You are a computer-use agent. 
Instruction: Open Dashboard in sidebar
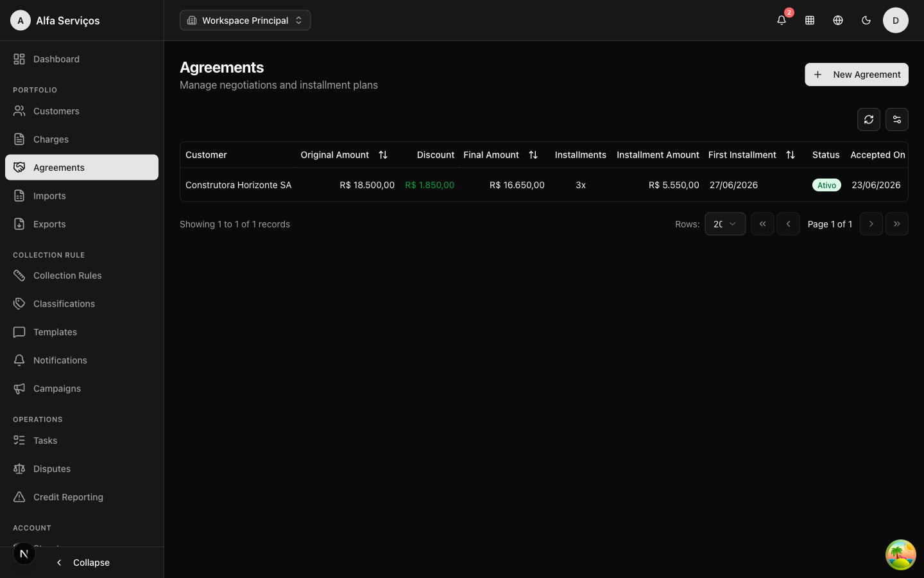81,59
